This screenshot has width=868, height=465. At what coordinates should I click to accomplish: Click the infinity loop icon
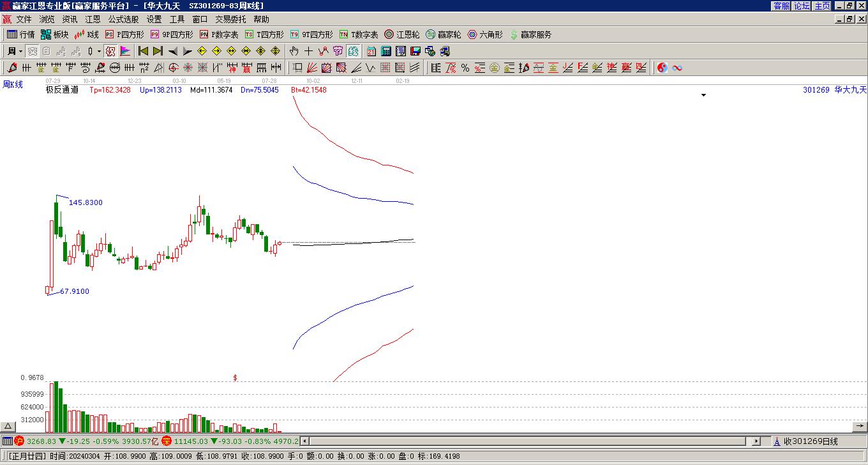[677, 68]
